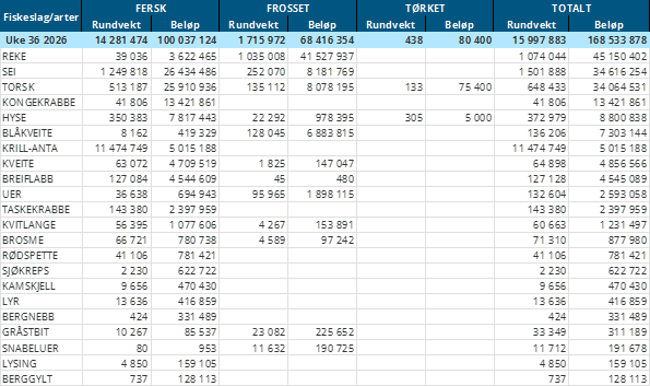Select the BERGGYLT row label
This screenshot has width=650, height=386.
[x=27, y=379]
